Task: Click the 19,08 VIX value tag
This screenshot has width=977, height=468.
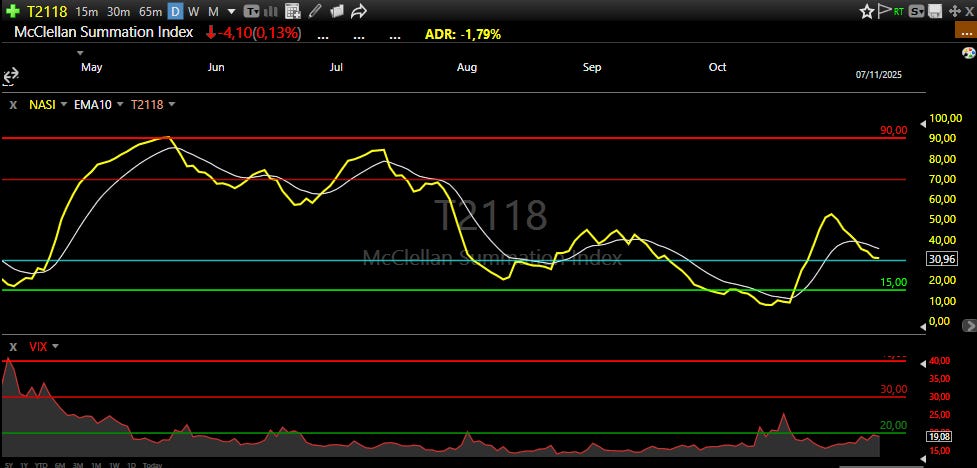Action: pos(940,436)
